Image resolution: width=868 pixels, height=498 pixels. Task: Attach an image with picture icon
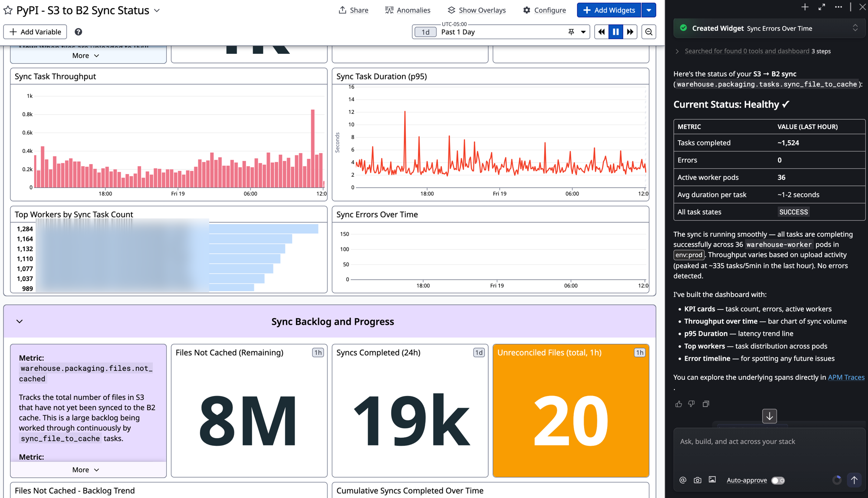point(712,480)
